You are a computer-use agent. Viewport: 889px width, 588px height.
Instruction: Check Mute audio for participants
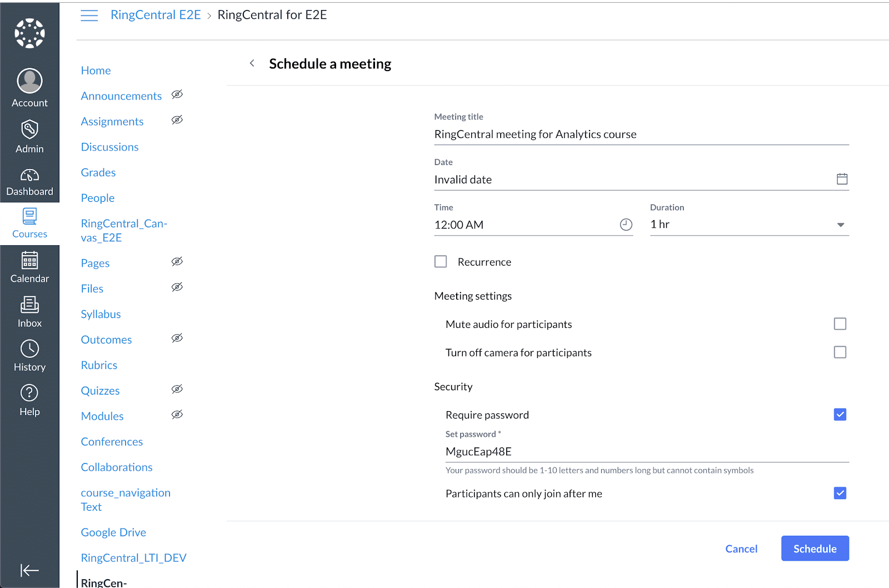(x=840, y=324)
